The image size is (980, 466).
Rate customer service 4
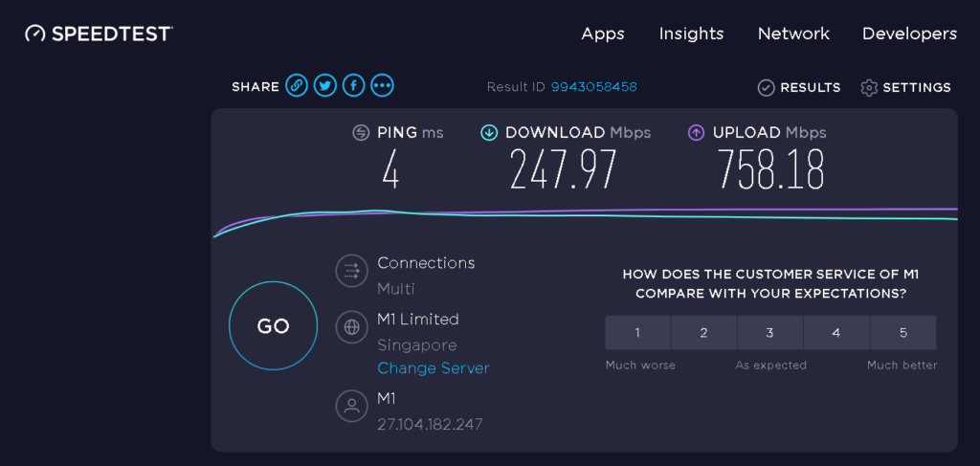[836, 333]
